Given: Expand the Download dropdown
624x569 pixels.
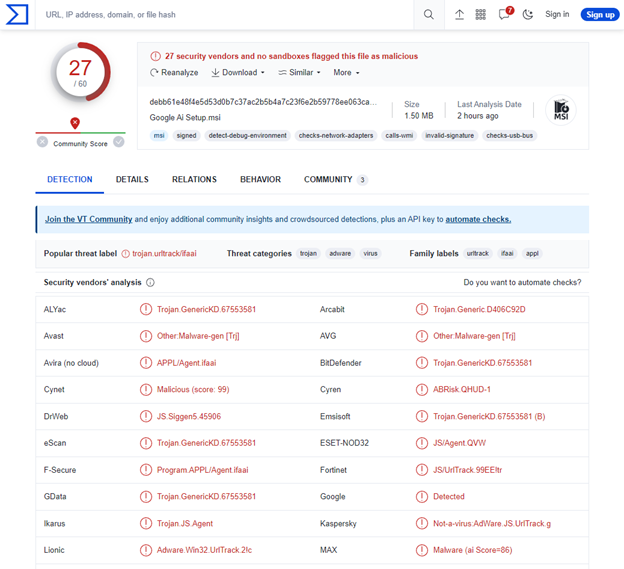Looking at the screenshot, I should pos(238,72).
